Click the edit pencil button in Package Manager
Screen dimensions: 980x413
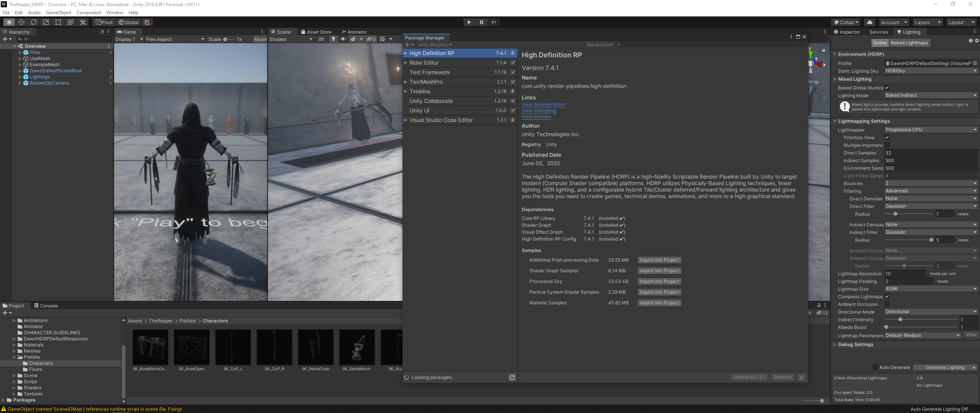click(801, 377)
